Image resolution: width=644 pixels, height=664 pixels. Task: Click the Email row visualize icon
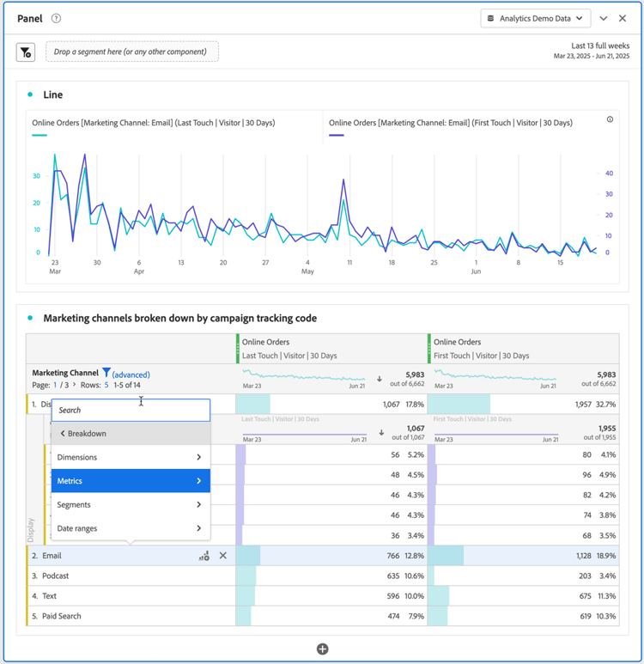pos(204,556)
